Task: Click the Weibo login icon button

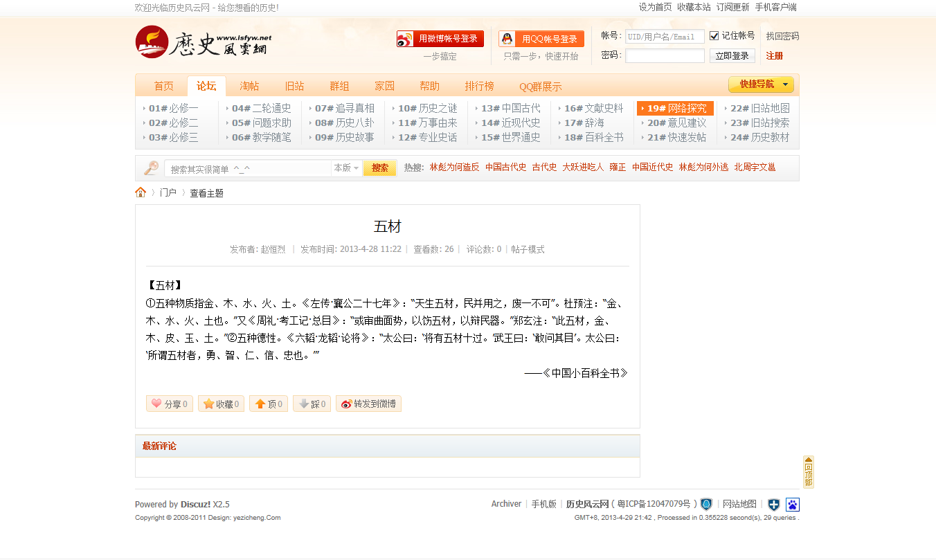Action: [x=440, y=39]
